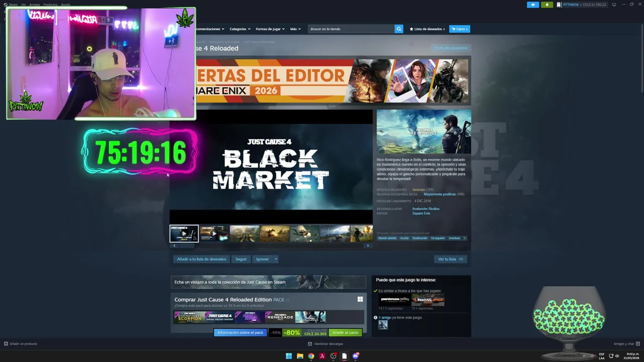Image resolution: width=644 pixels, height=362 pixels.
Task: Click inside the Buscar en la tienda field
Action: (x=351, y=29)
